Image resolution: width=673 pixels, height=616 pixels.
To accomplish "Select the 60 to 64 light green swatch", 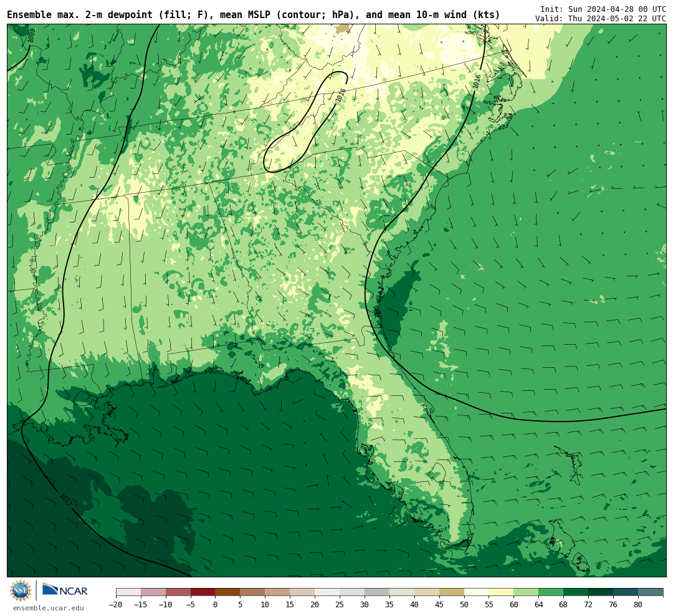I will pos(526,592).
